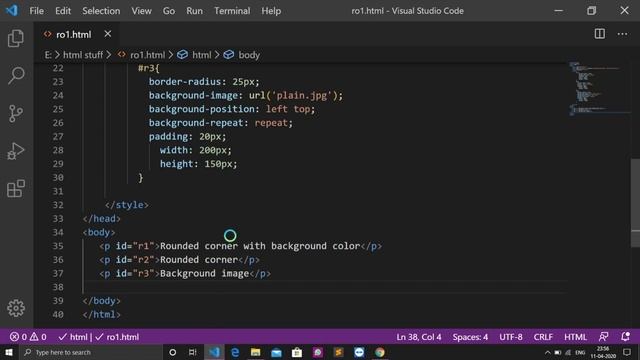
Task: Open the Manage gear menu
Action: pos(16,308)
